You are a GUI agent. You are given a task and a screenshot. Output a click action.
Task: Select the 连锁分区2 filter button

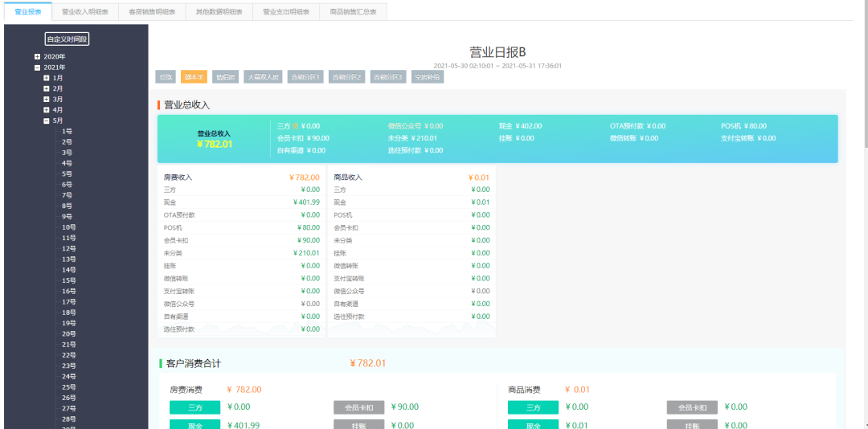[x=347, y=77]
